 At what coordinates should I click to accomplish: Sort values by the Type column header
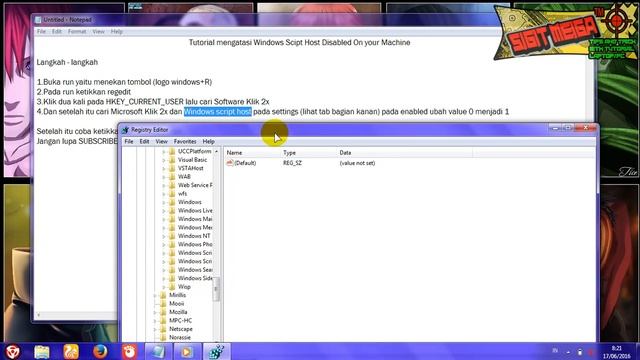click(309, 153)
